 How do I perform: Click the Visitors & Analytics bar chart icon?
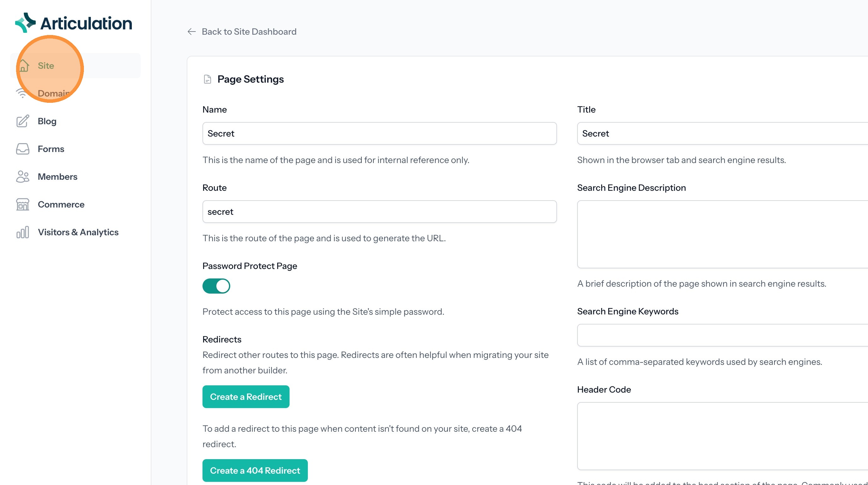pyautogui.click(x=23, y=232)
